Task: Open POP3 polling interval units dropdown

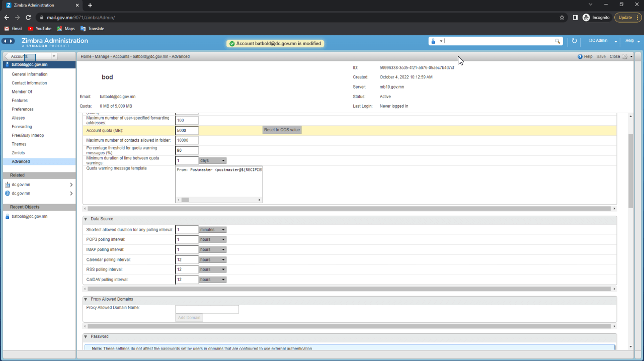Action: click(213, 239)
